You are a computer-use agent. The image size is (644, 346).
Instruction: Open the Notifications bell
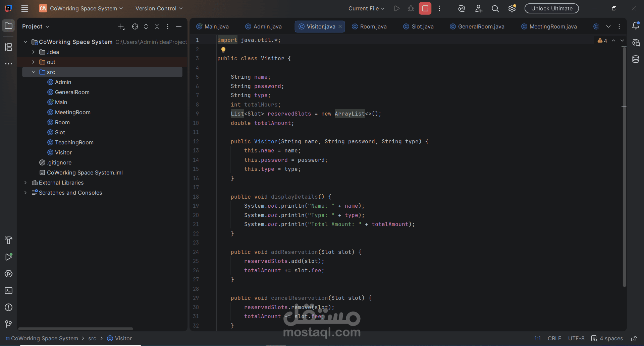[636, 25]
